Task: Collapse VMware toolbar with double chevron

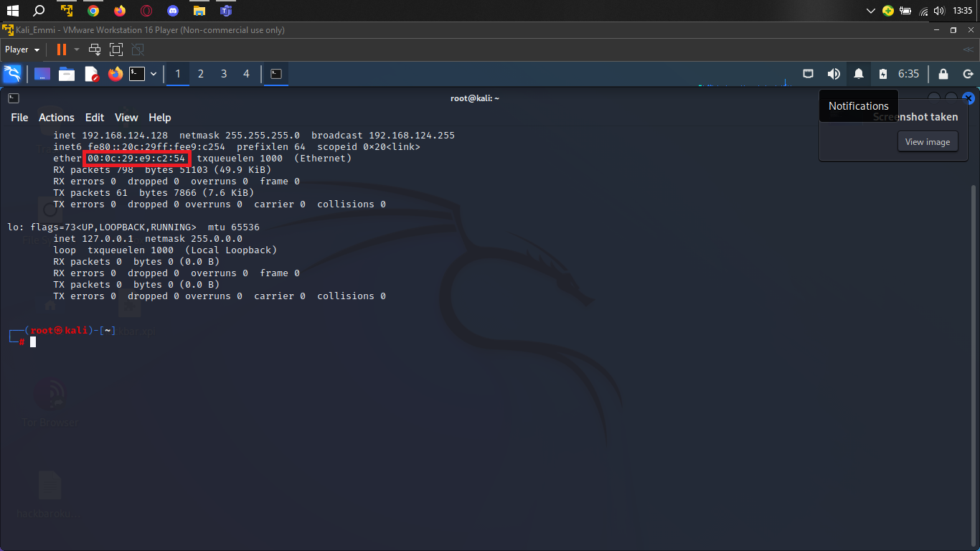Action: [x=969, y=50]
